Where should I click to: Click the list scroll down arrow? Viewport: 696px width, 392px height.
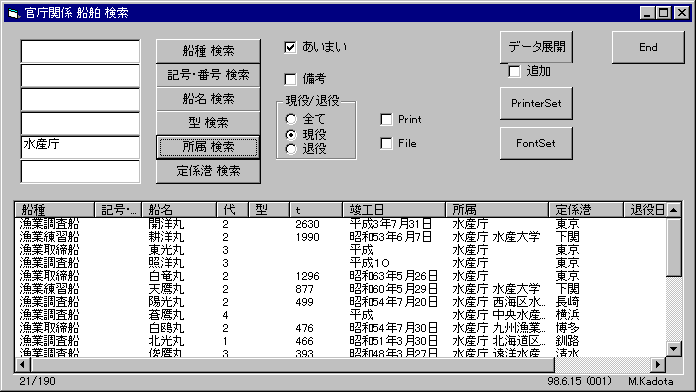[x=674, y=349]
